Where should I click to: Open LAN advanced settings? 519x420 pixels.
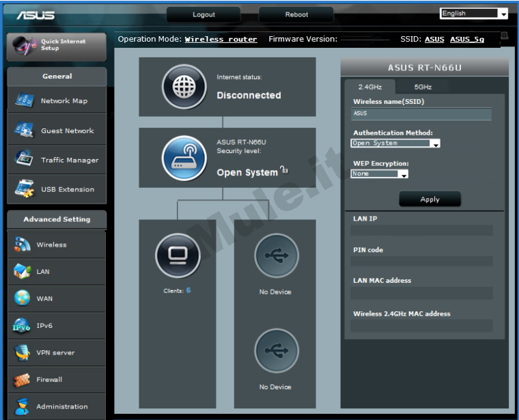pyautogui.click(x=57, y=271)
